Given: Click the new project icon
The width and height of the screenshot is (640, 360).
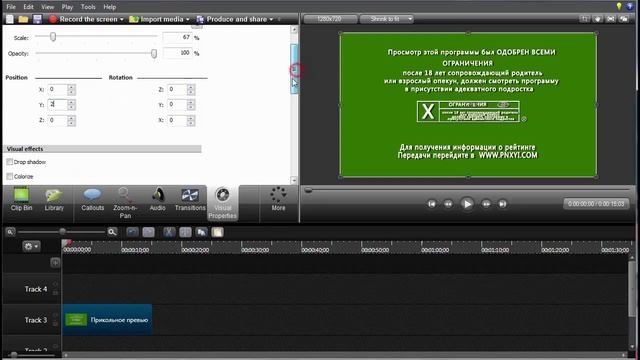Looking at the screenshot, I should coord(9,19).
